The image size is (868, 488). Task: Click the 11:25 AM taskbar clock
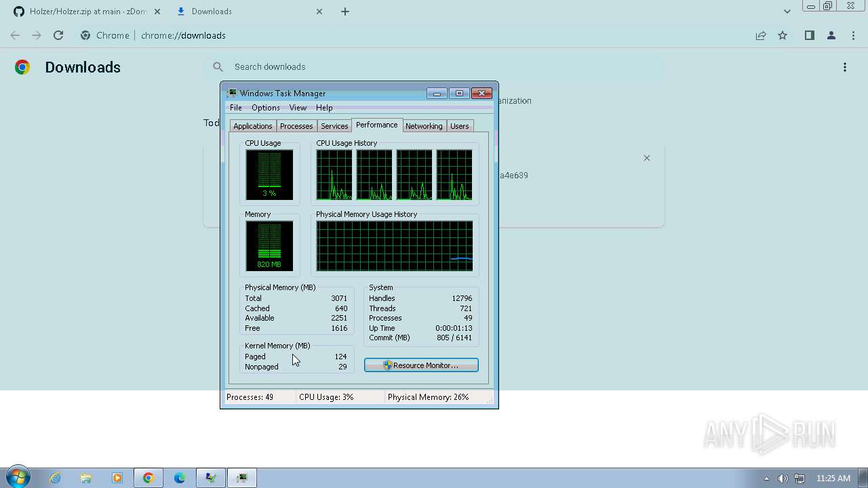(x=833, y=479)
